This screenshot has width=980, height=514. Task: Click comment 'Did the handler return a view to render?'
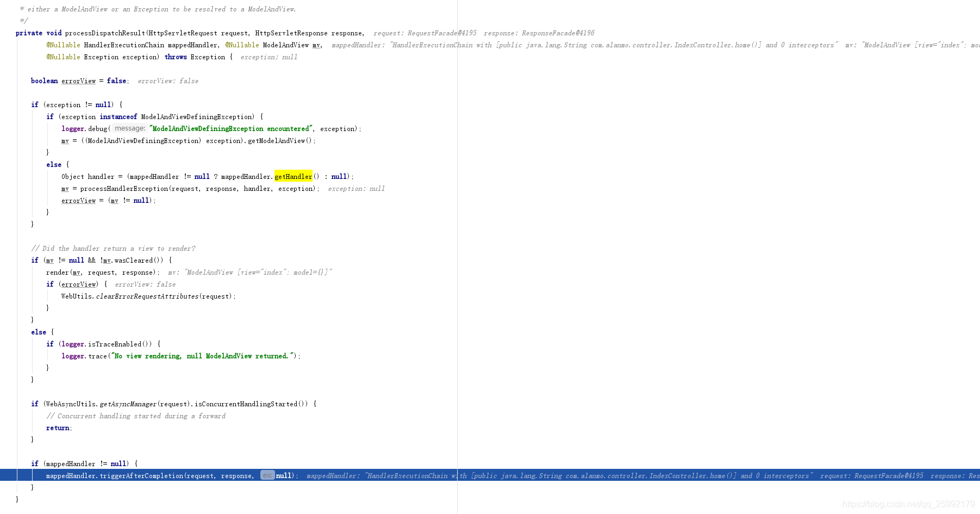[x=113, y=249]
